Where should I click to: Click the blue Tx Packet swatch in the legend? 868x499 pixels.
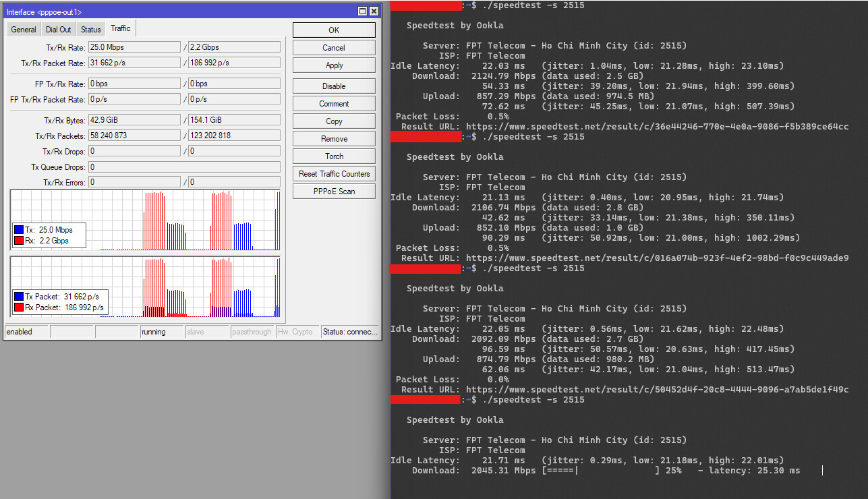coord(19,297)
